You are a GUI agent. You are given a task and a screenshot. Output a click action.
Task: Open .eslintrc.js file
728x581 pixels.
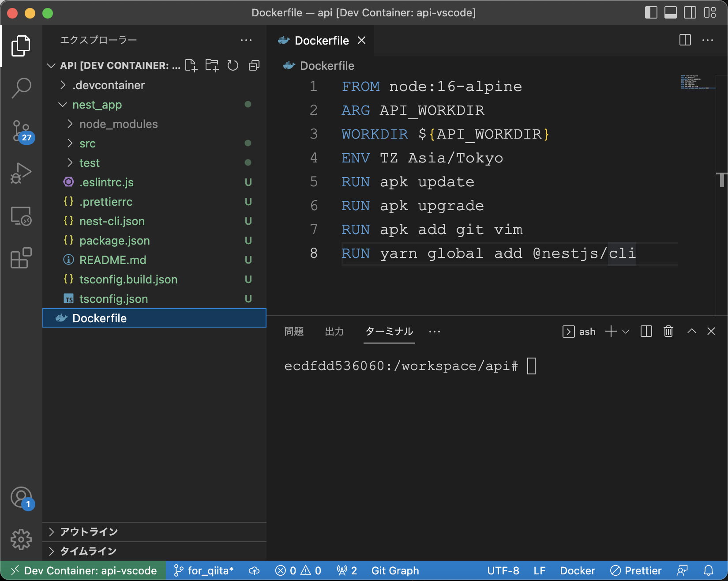click(x=154, y=182)
